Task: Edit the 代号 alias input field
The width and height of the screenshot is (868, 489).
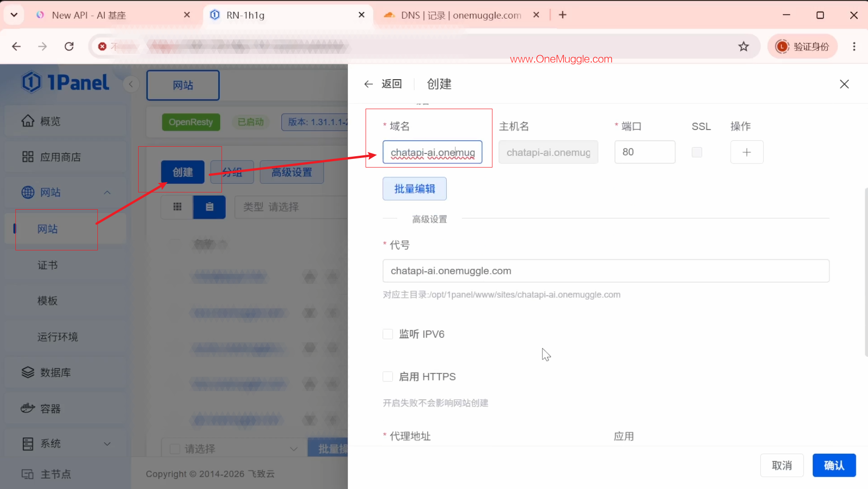Action: click(x=606, y=271)
